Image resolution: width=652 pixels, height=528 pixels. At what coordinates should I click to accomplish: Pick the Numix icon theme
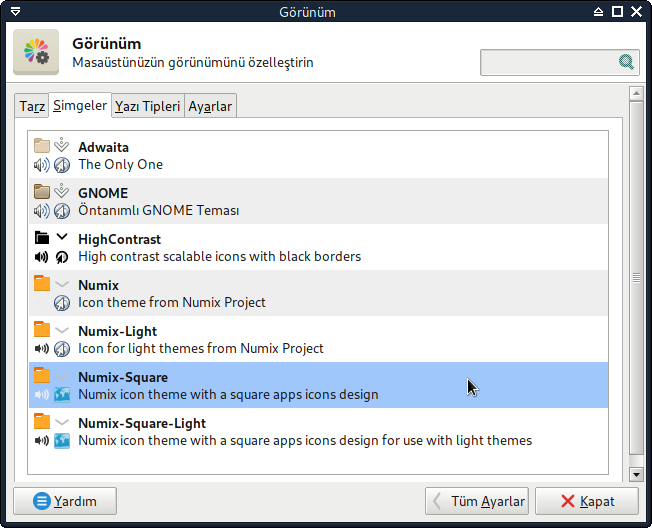tap(318, 293)
